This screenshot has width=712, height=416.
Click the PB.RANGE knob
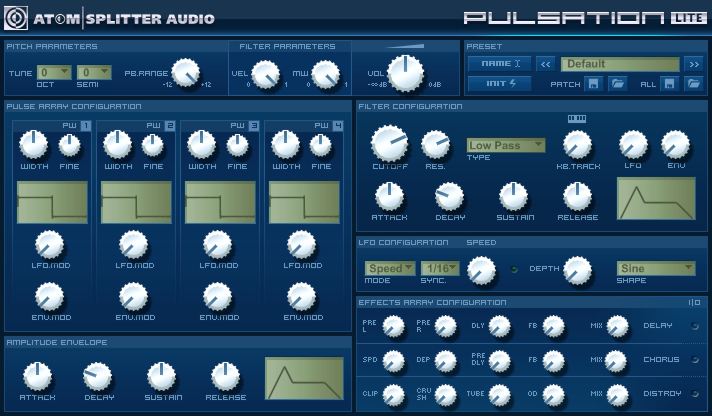pyautogui.click(x=186, y=73)
